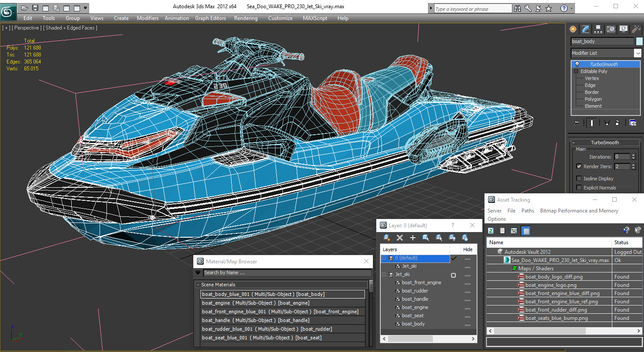Click the Communication Center satellite icon

538,8
